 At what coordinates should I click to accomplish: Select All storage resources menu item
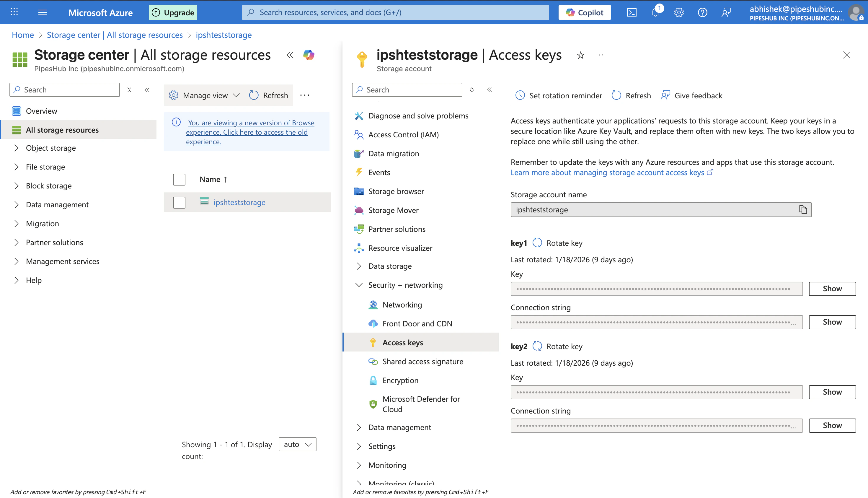[79, 130]
